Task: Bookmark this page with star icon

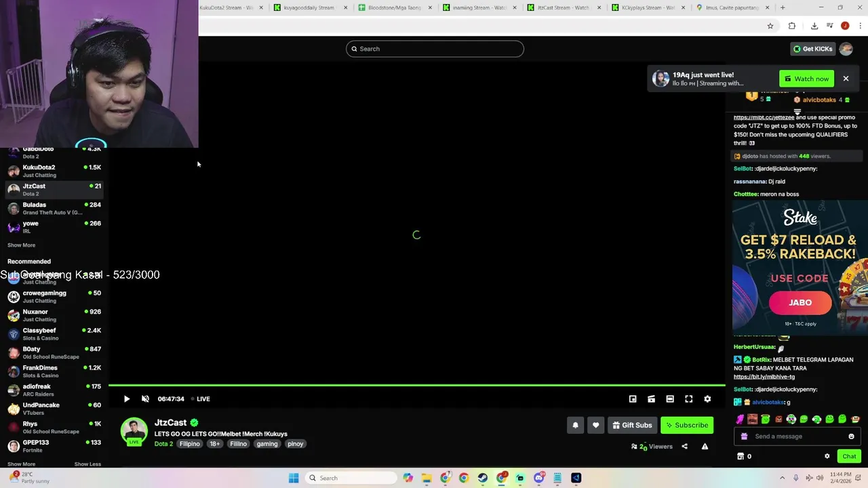Action: click(x=770, y=26)
